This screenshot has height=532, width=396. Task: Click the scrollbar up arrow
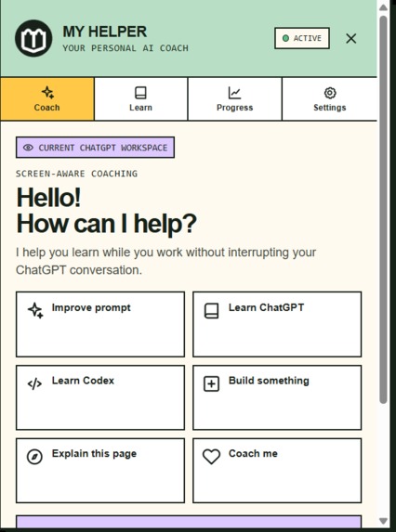click(x=383, y=7)
